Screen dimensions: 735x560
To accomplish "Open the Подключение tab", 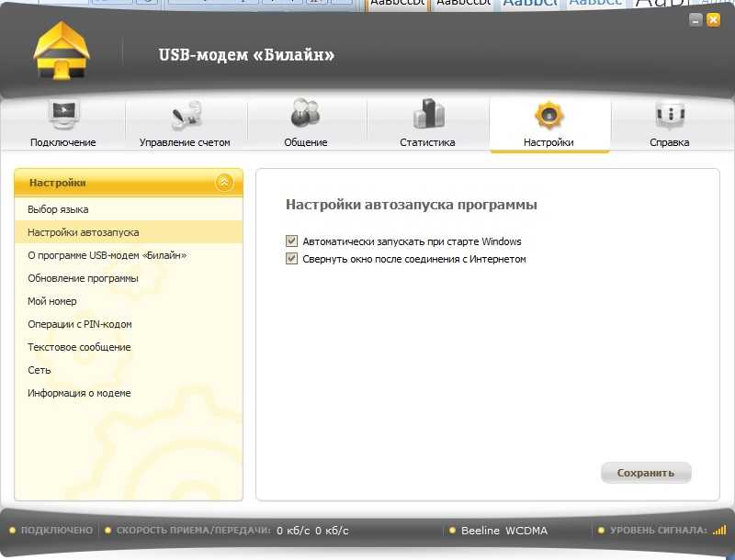I will [62, 125].
